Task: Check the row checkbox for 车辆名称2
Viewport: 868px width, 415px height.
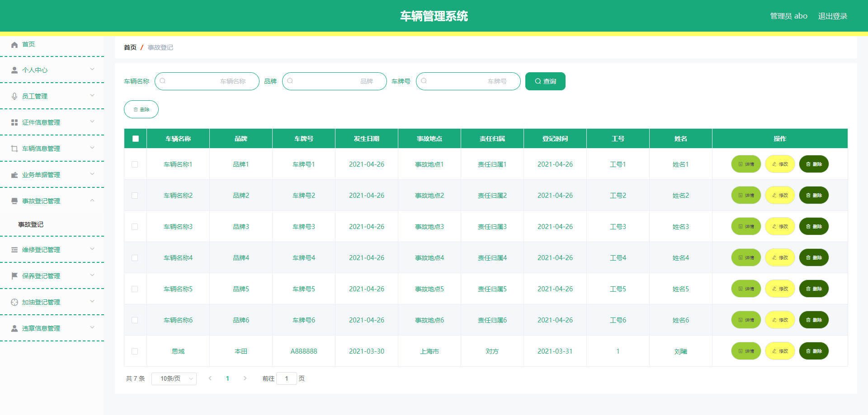Action: point(135,196)
